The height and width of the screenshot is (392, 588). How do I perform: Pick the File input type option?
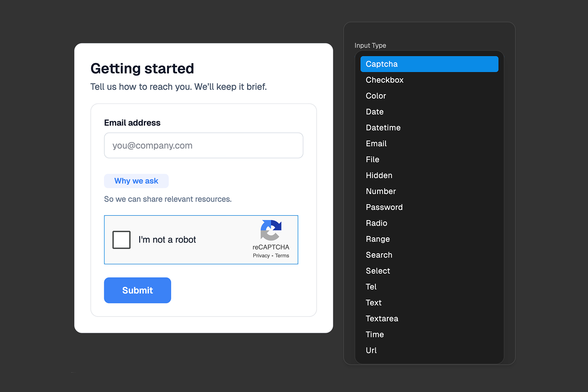(x=429, y=160)
